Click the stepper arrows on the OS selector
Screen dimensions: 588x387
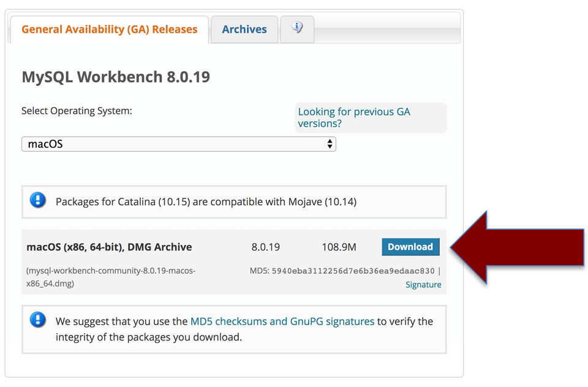tap(330, 144)
